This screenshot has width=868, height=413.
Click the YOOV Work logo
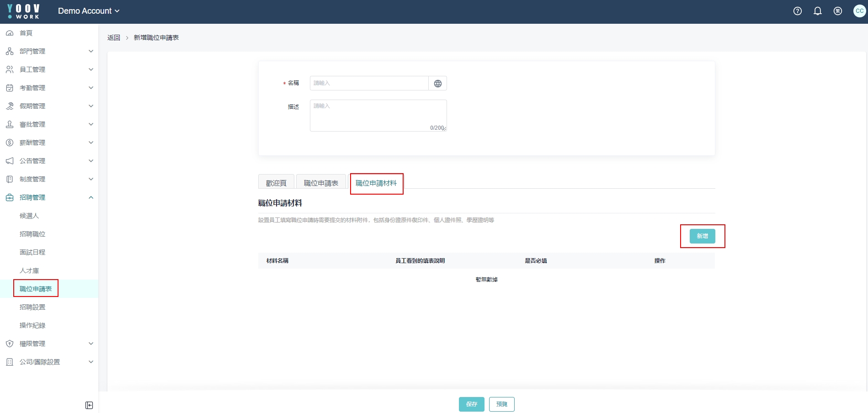(x=24, y=11)
